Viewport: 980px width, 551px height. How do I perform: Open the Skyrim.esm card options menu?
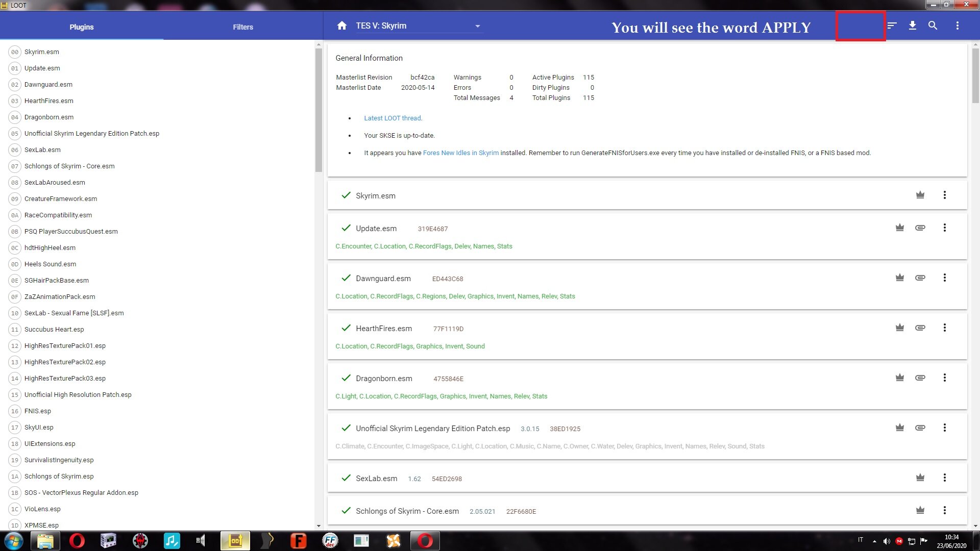coord(945,195)
